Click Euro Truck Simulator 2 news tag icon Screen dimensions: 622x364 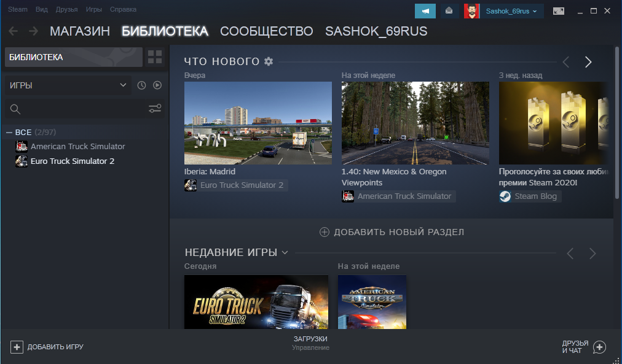tap(191, 185)
